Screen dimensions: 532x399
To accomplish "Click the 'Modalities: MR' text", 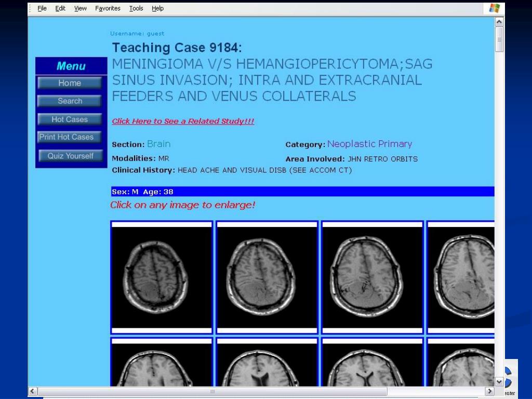I will 140,158.
